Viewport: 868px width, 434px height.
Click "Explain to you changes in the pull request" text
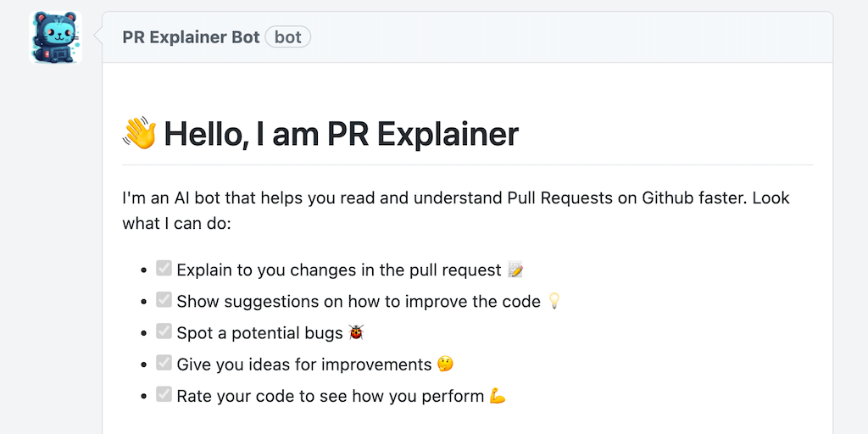coord(339,270)
